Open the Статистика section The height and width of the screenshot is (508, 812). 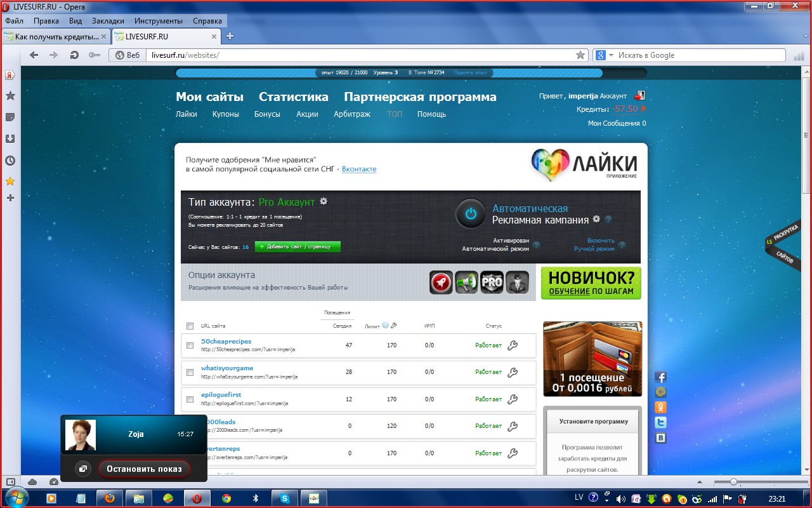tap(294, 97)
